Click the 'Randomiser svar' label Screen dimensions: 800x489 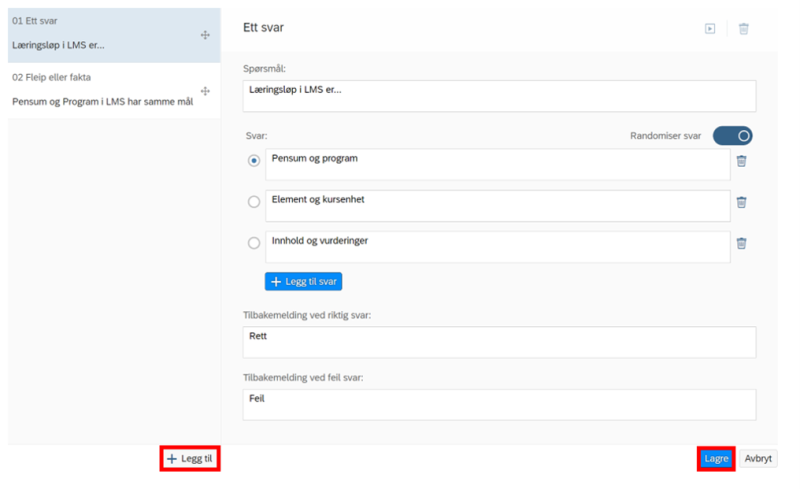pyautogui.click(x=665, y=136)
